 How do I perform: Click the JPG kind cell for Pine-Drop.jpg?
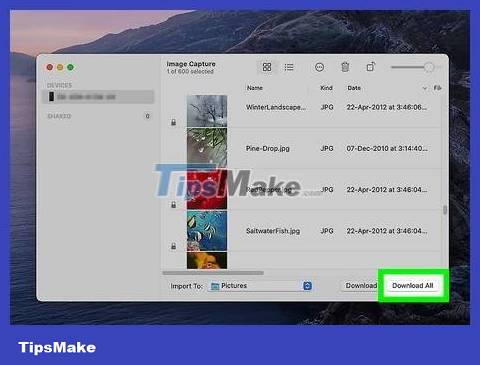click(x=327, y=148)
